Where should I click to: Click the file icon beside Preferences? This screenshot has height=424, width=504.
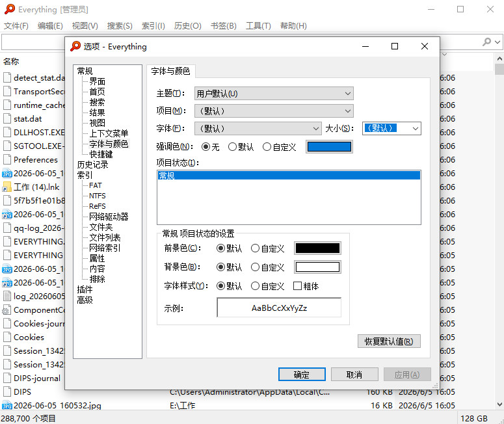pyautogui.click(x=7, y=160)
